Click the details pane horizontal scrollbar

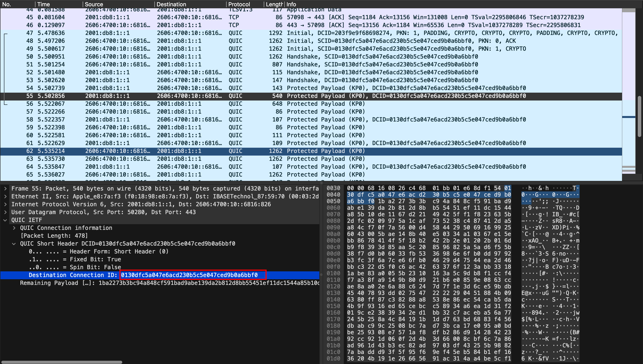point(61,362)
